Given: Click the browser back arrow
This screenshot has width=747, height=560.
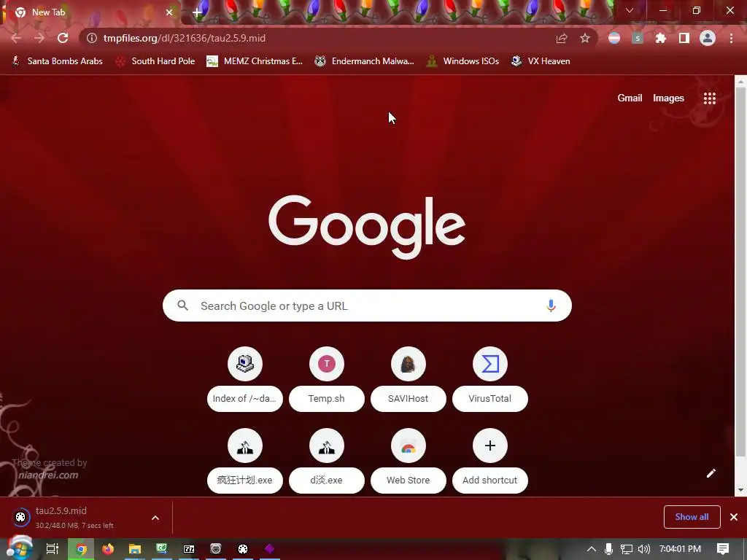Looking at the screenshot, I should pyautogui.click(x=16, y=38).
